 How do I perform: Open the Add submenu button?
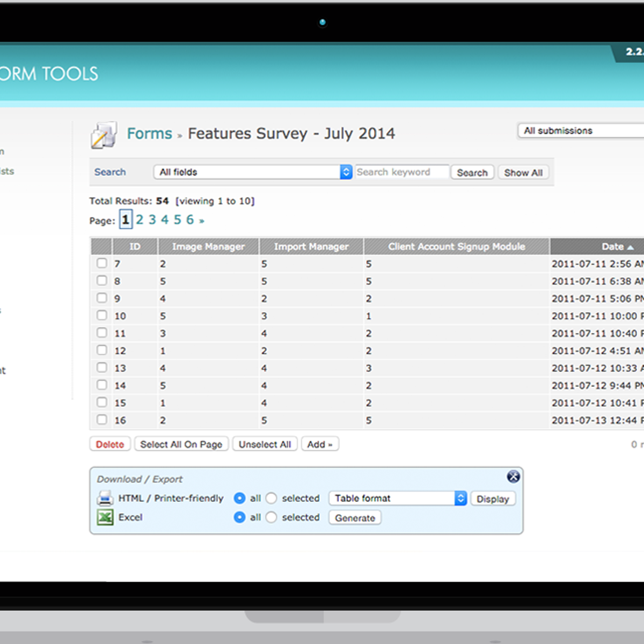pos(320,444)
